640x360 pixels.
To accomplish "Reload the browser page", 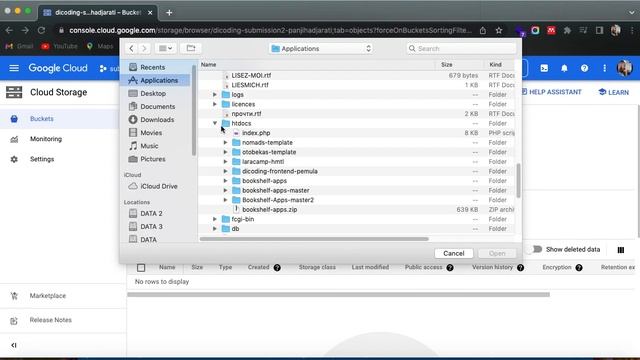I will [x=41, y=30].
